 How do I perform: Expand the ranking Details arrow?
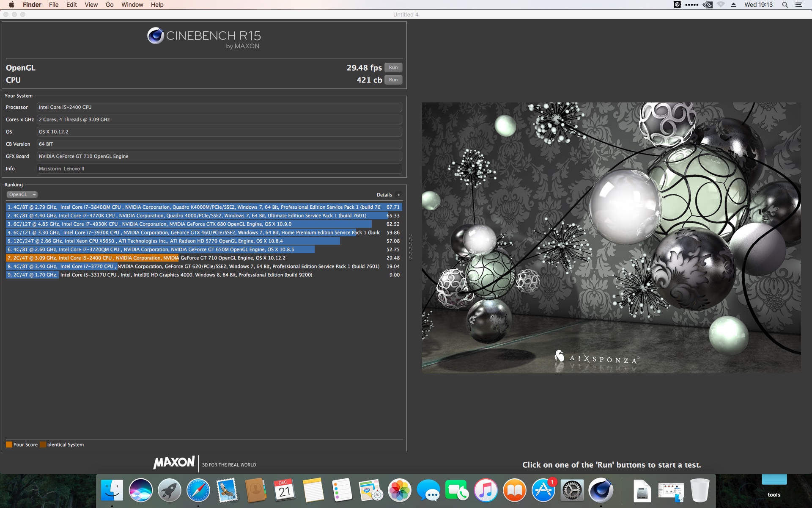[x=398, y=195]
